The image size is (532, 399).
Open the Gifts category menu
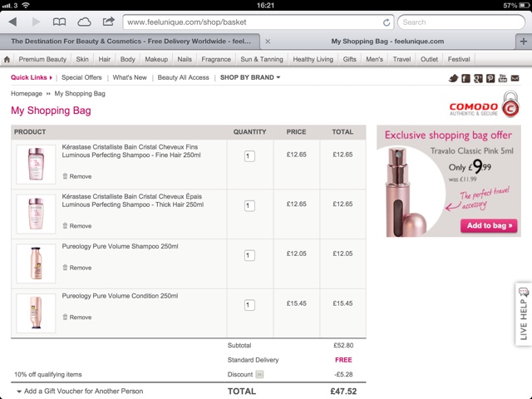pos(349,59)
